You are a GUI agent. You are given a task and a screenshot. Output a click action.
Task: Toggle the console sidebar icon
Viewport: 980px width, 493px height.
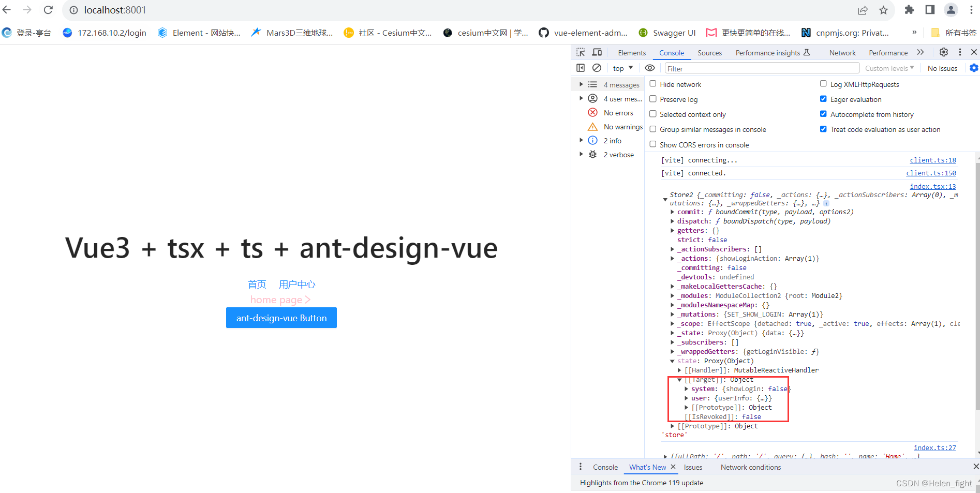(x=581, y=68)
